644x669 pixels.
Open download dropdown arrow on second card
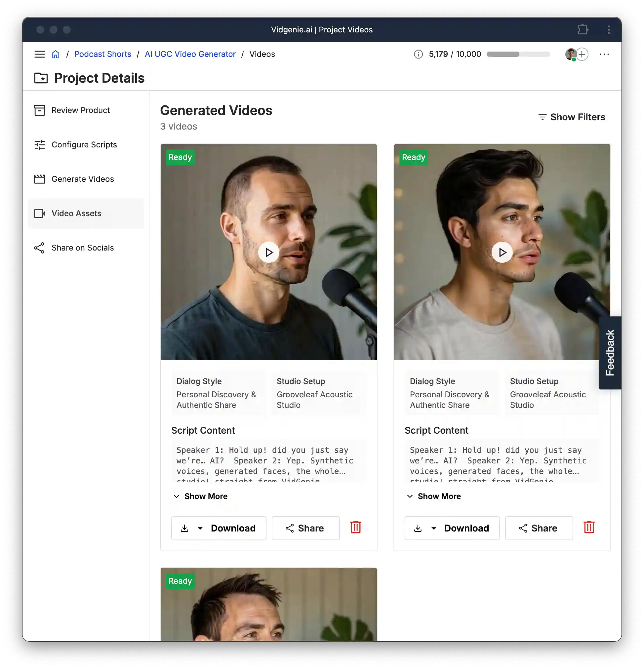434,529
